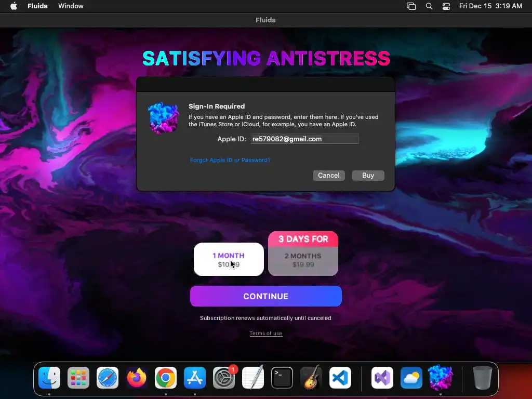
Task: Open System Preferences with notification badge
Action: pos(224,378)
